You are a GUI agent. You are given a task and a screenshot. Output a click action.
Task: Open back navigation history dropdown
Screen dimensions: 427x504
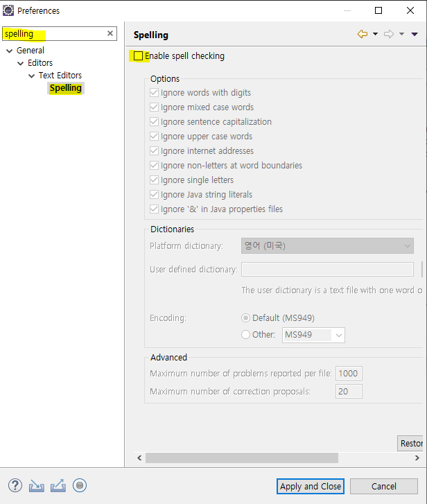coord(375,34)
